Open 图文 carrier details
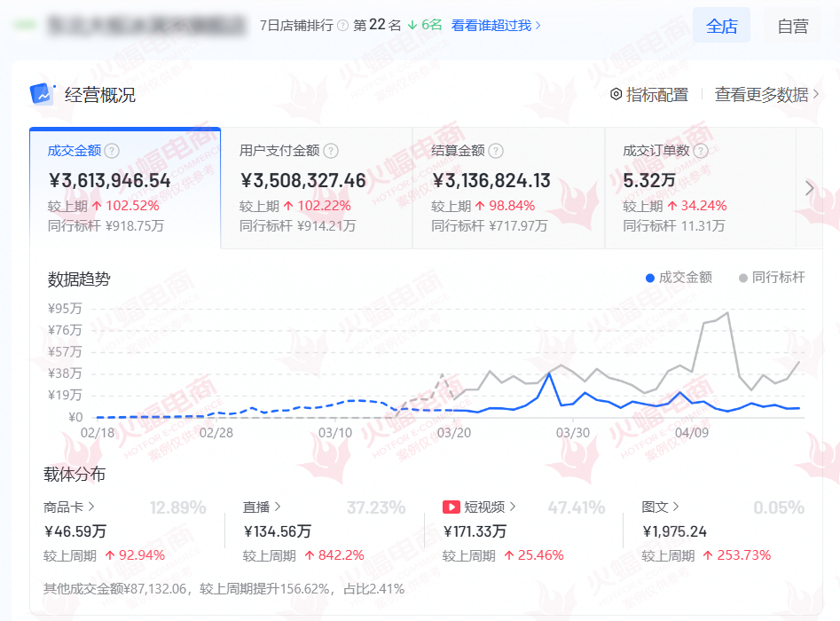This screenshot has width=840, height=621. click(x=660, y=507)
